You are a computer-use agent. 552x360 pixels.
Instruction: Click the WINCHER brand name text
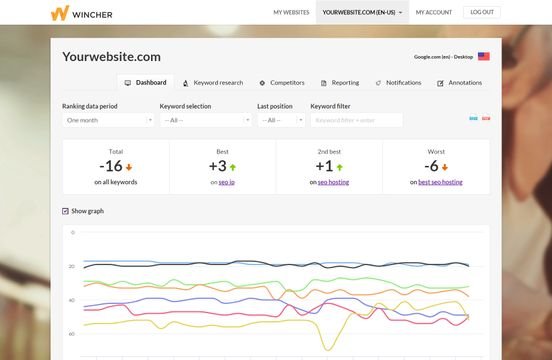(92, 15)
